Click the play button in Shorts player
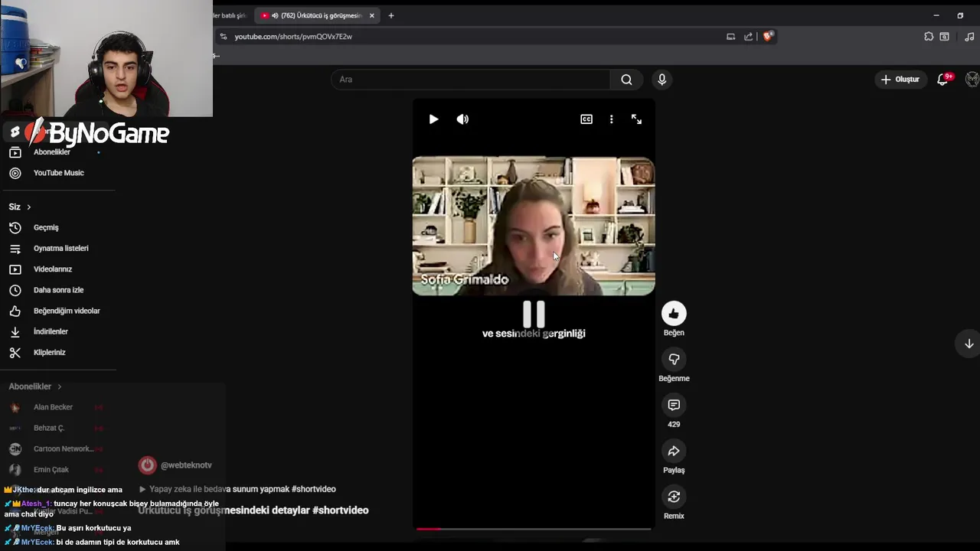 (433, 119)
